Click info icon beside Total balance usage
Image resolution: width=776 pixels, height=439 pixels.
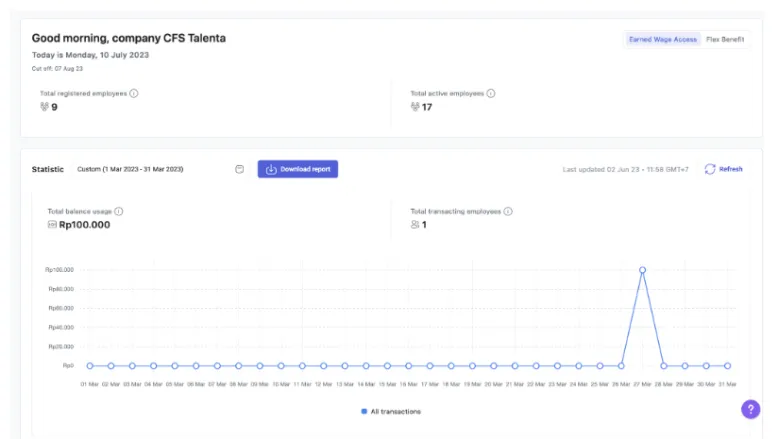point(119,212)
